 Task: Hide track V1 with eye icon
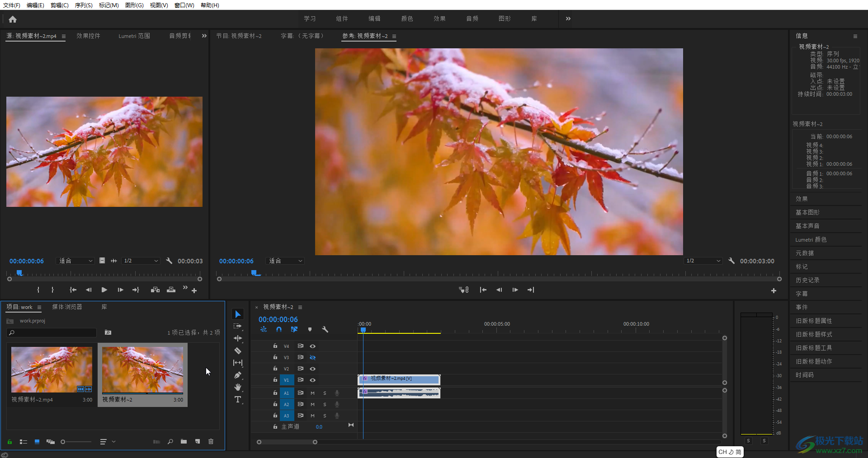pyautogui.click(x=312, y=380)
